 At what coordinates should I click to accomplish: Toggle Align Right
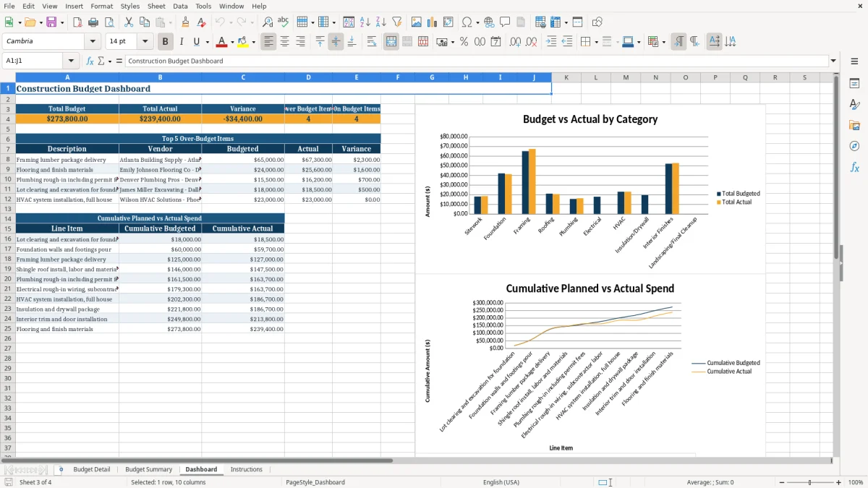(x=300, y=42)
